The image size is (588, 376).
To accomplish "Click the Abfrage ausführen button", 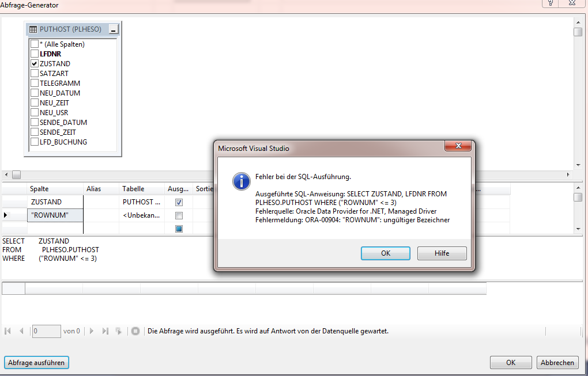I will [x=36, y=363].
